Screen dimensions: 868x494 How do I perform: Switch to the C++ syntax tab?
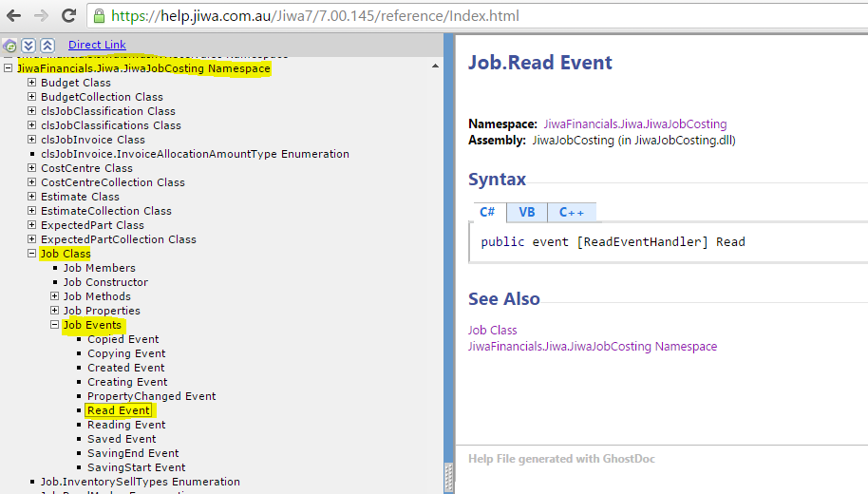click(x=571, y=212)
